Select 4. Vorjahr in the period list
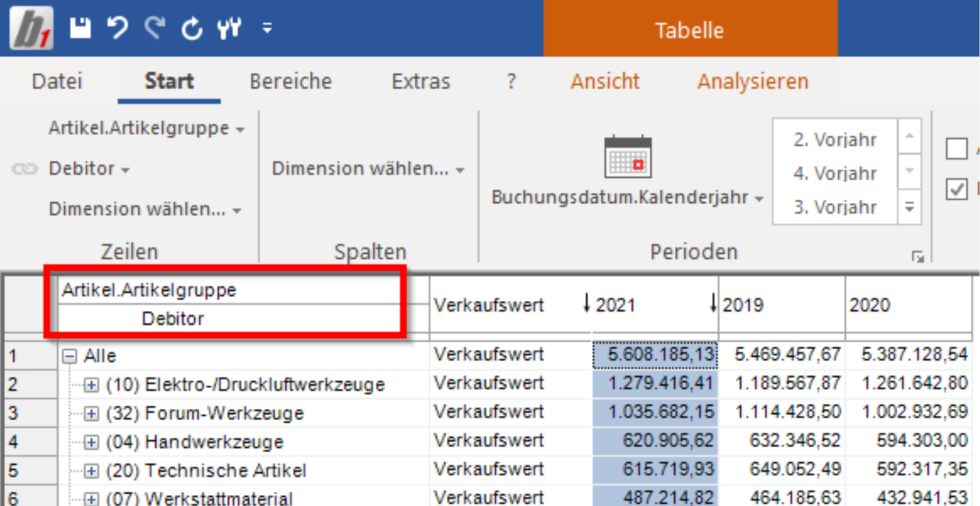This screenshot has height=506, width=980. pos(835,173)
